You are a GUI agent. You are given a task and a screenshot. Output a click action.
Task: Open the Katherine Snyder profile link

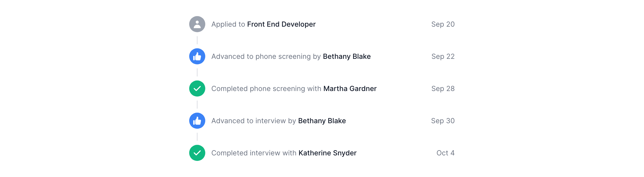point(327,153)
